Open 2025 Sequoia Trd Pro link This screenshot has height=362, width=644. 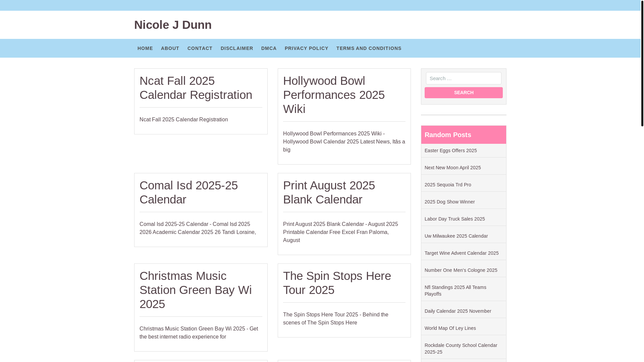(448, 185)
